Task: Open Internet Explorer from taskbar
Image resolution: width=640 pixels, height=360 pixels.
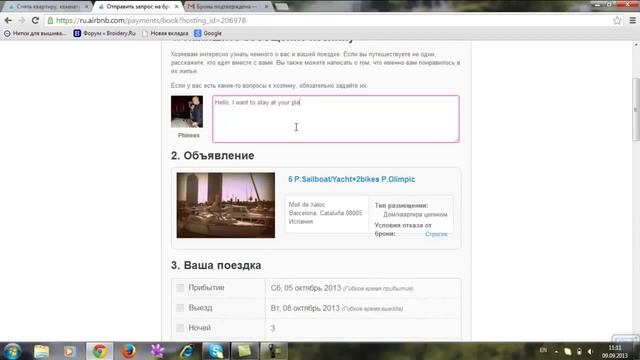Action: click(x=187, y=351)
